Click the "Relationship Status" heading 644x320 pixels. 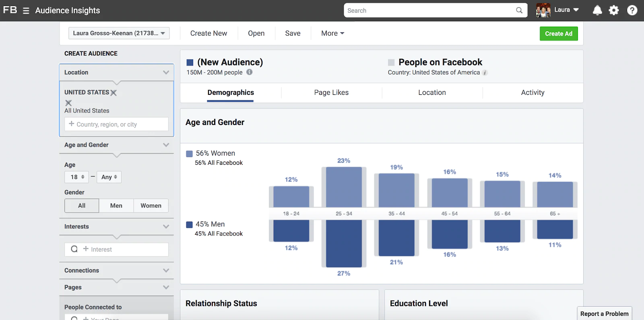pyautogui.click(x=221, y=304)
